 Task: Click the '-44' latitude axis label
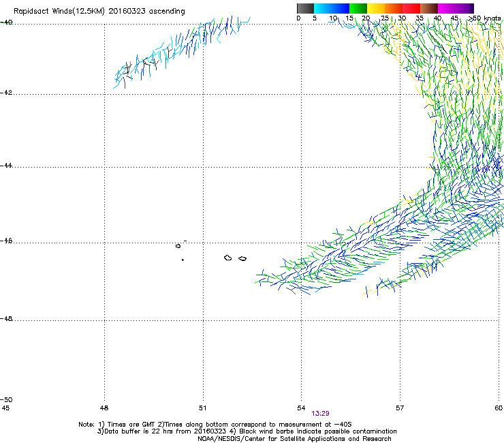(x=6, y=166)
